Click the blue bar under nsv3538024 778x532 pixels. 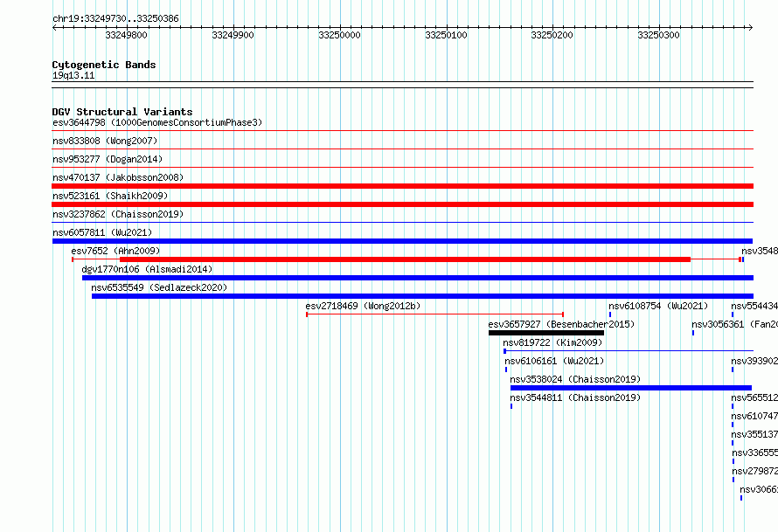[631, 388]
